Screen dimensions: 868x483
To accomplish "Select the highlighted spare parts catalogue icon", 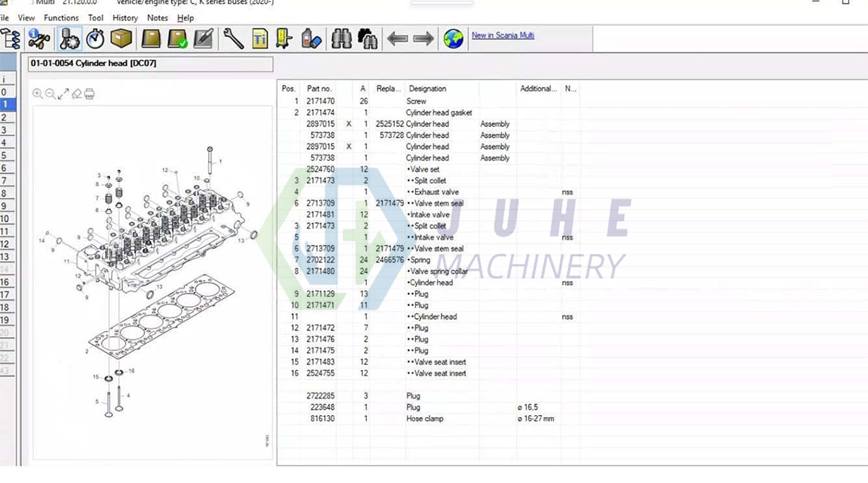I will [69, 38].
